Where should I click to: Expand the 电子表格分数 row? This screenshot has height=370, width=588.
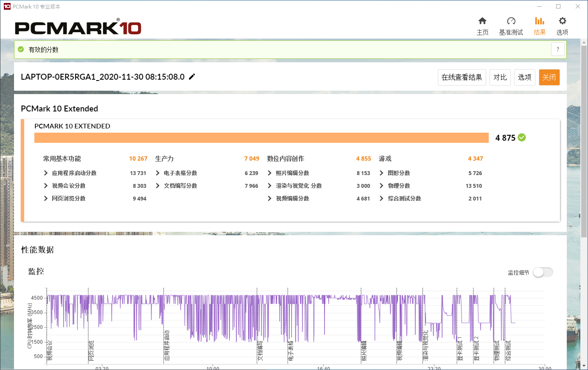(158, 173)
